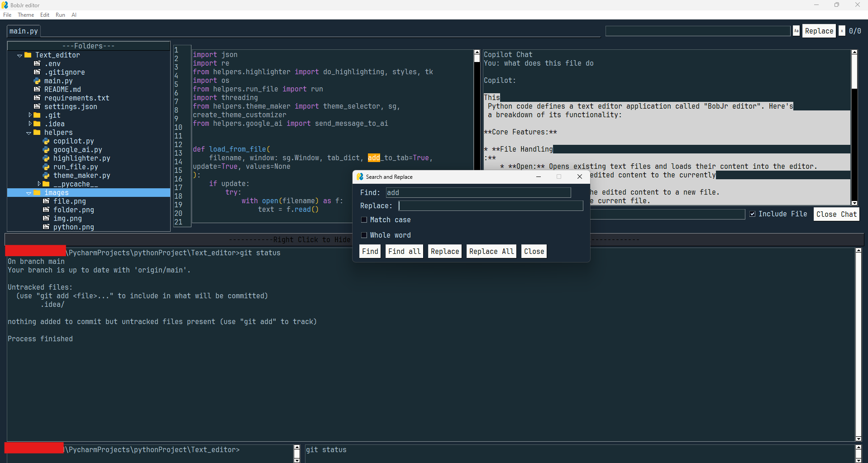Viewport: 868px width, 463px height.
Task: Click the Find all button
Action: coord(404,251)
